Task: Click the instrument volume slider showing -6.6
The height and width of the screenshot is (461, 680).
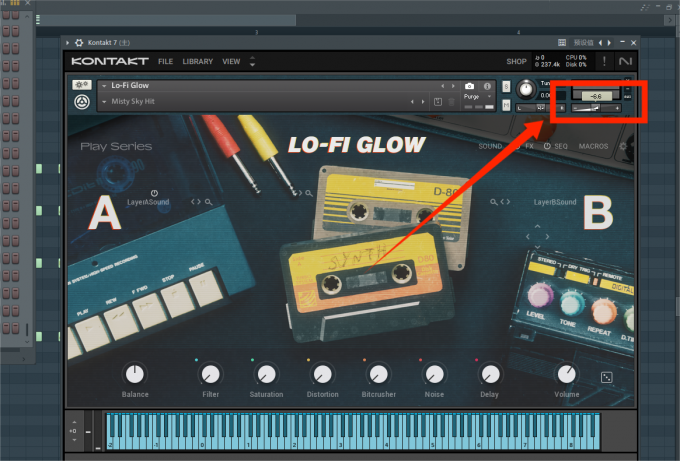Action: 596,108
